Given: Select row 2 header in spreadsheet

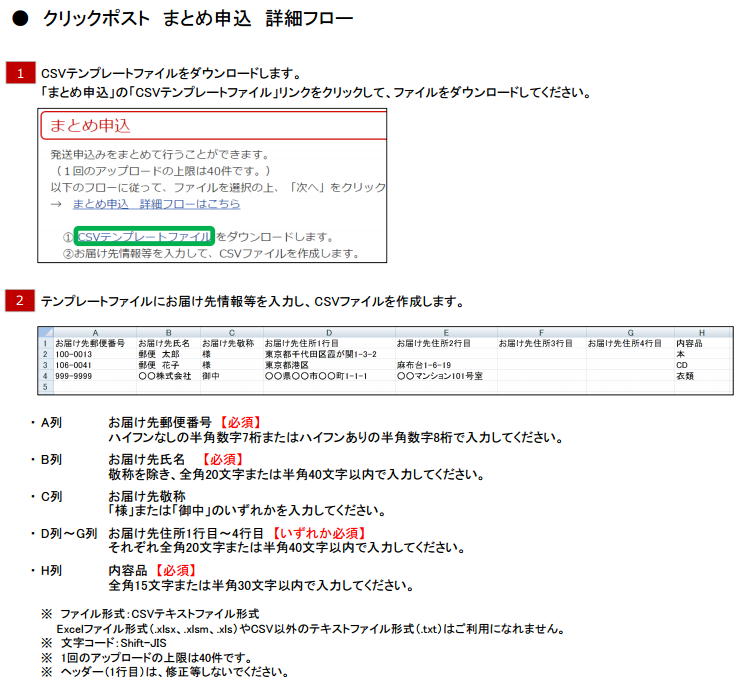Looking at the screenshot, I should (46, 354).
